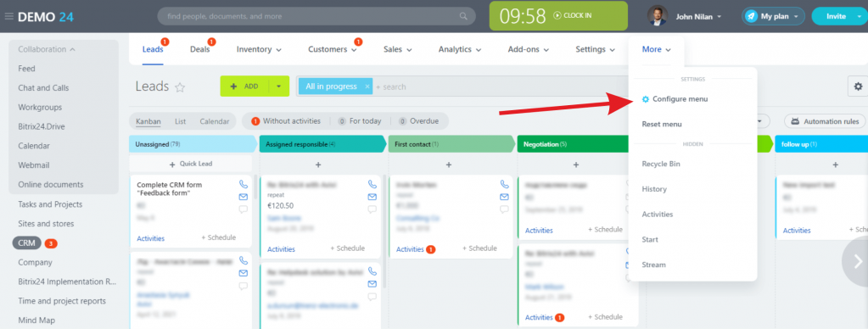
Task: Expand the Customers menu
Action: [x=333, y=49]
